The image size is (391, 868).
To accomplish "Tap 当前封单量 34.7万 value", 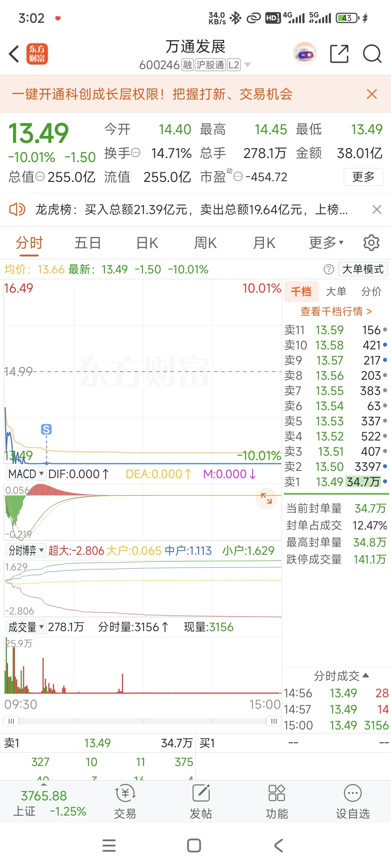I will [x=370, y=508].
